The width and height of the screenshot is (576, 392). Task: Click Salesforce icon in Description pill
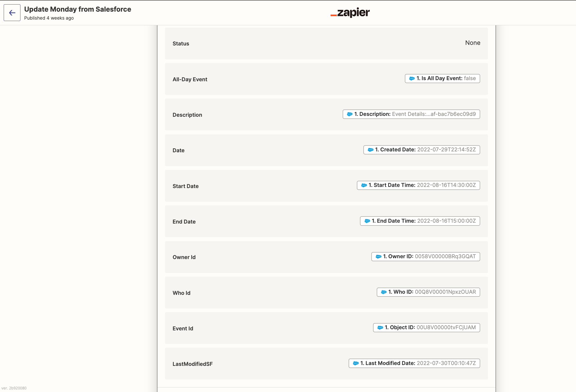[x=349, y=114]
